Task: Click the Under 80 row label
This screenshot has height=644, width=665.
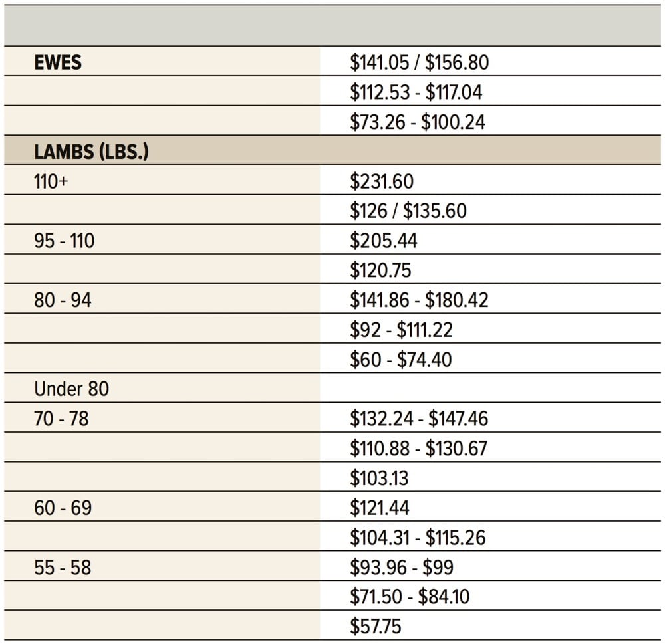Action: (71, 389)
